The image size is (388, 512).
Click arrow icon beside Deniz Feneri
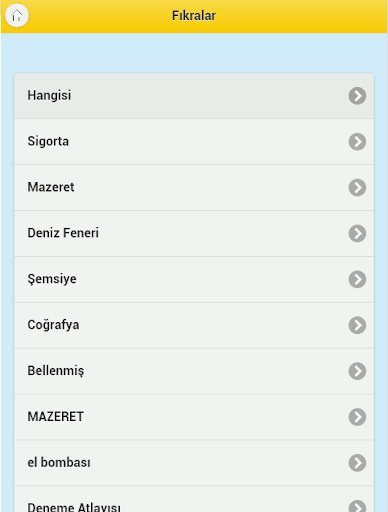[357, 233]
